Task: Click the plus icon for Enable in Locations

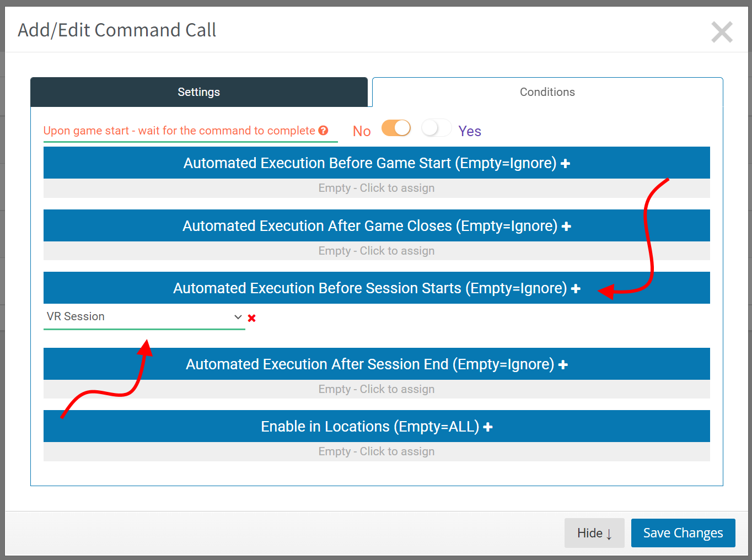Action: [x=488, y=427]
